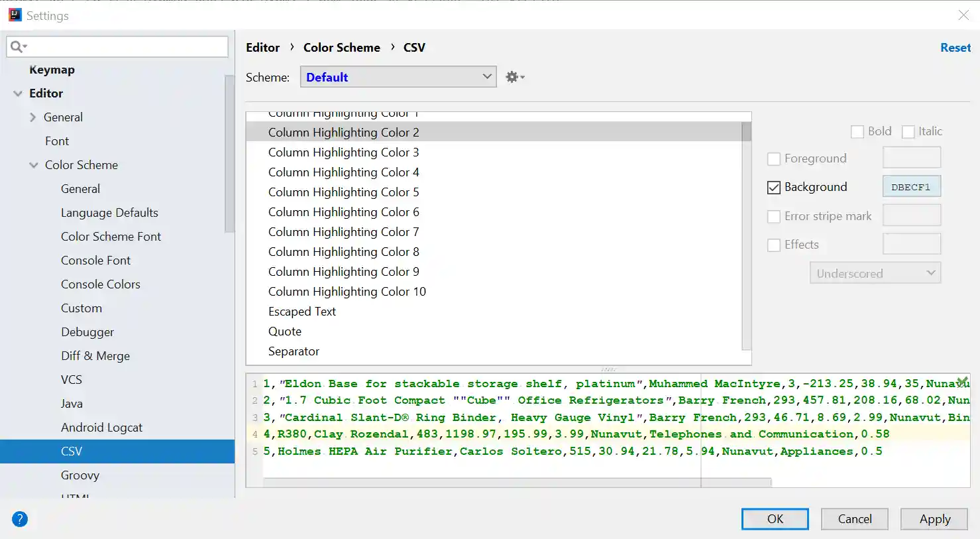Open the Scheme dropdown showing Default

(x=398, y=76)
